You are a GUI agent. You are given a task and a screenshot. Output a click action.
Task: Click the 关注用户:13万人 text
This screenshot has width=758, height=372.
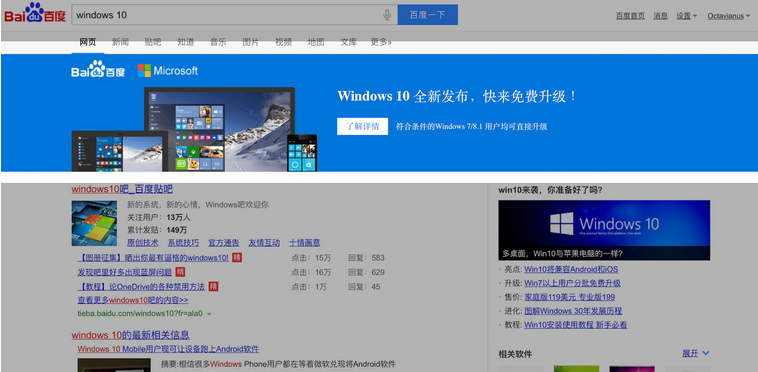click(159, 217)
